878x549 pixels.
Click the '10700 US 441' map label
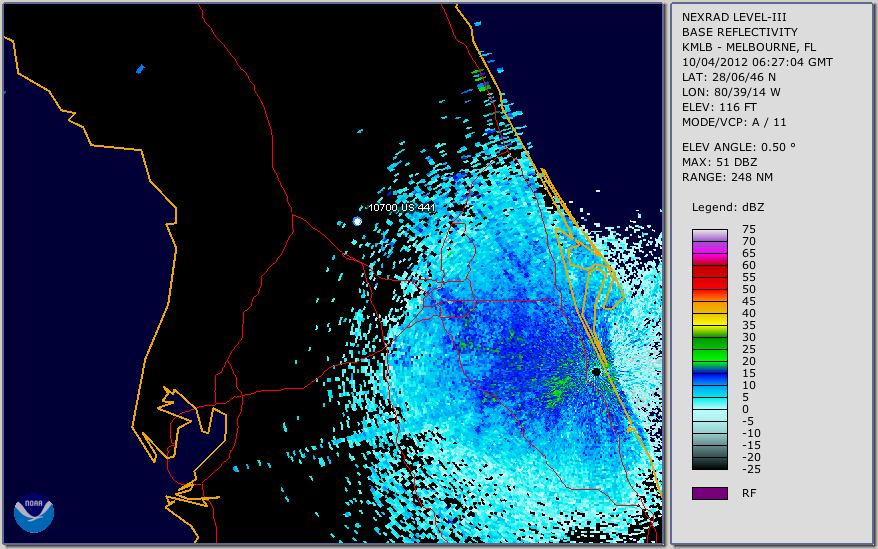pyautogui.click(x=401, y=207)
